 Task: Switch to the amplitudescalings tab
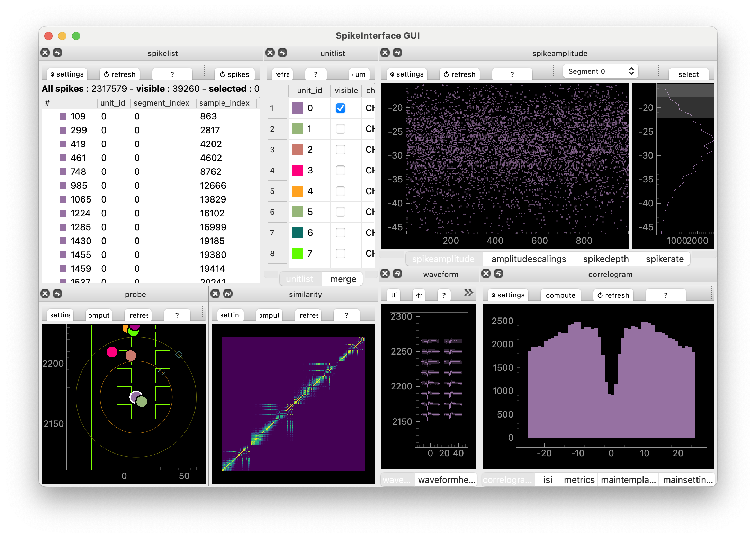pos(529,259)
